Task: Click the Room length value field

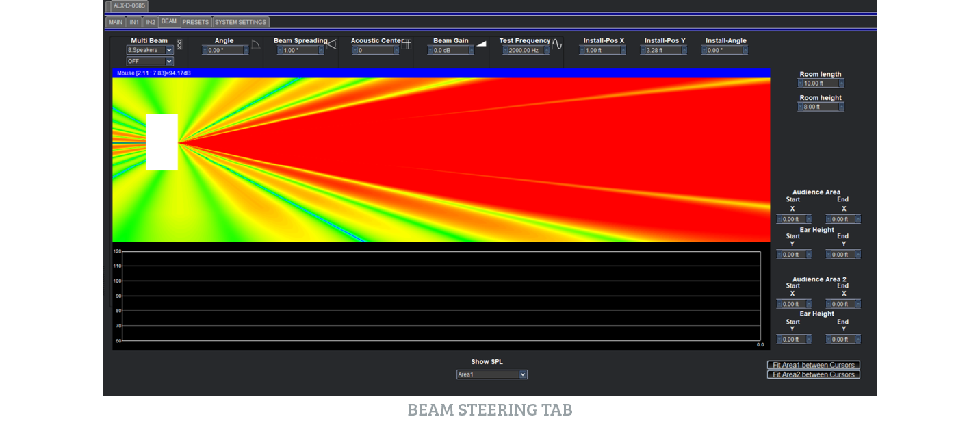Action: tap(820, 84)
